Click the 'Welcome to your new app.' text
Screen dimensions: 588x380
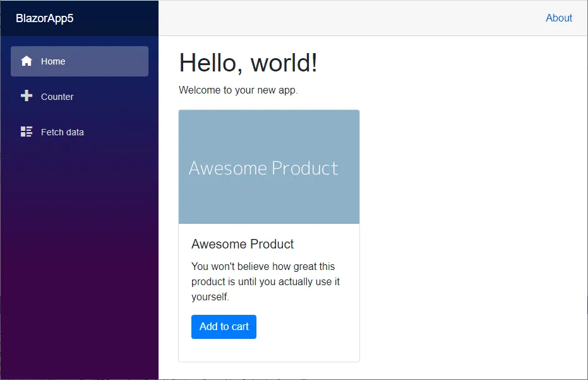click(238, 90)
